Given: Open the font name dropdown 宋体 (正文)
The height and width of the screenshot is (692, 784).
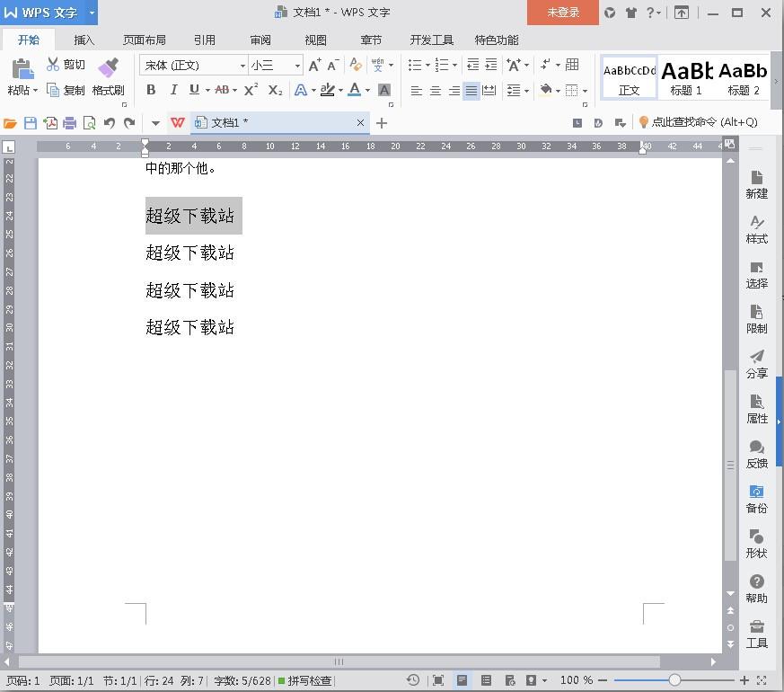Looking at the screenshot, I should click(x=242, y=66).
